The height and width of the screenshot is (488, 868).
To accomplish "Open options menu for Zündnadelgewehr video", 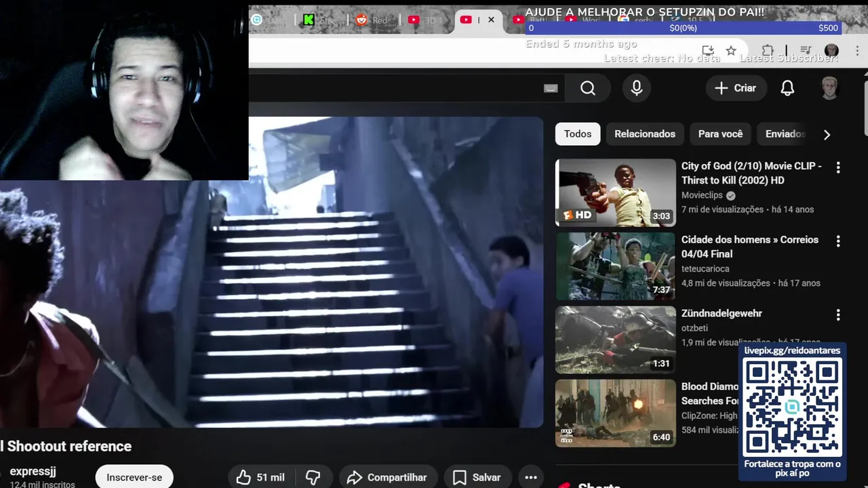I will (x=838, y=314).
